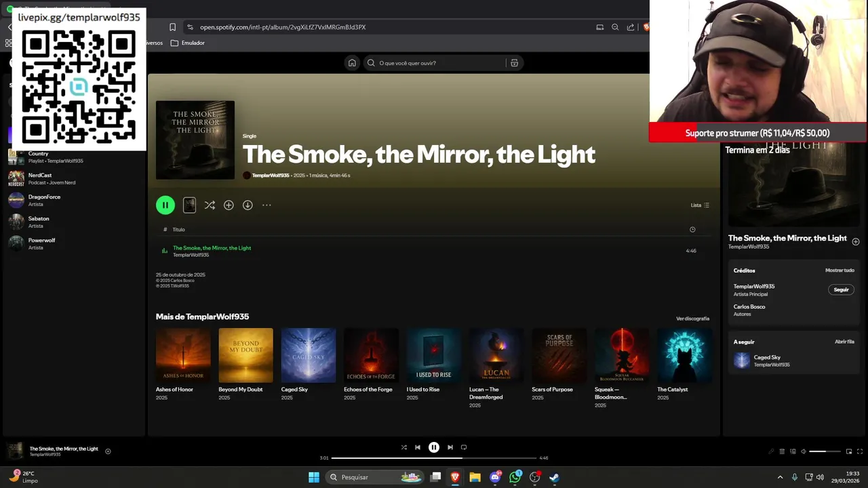This screenshot has height=488, width=868.
Task: Open File Explorer from the taskbar
Action: click(x=475, y=477)
